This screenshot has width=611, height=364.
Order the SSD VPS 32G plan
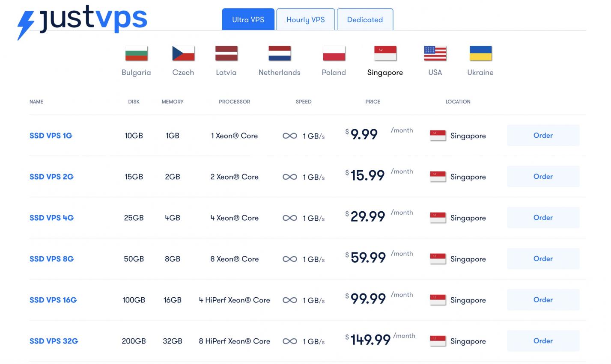(x=543, y=340)
